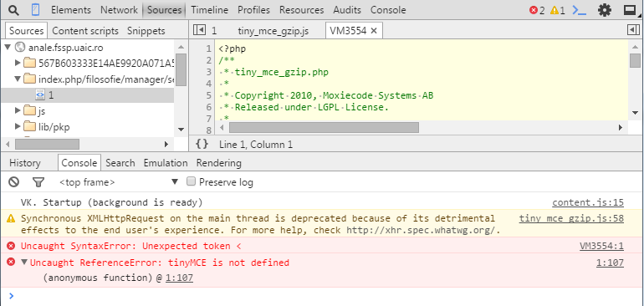Click the file tree horizontal scrollbar thumb
The width and height of the screenshot is (644, 306).
click(x=47, y=144)
